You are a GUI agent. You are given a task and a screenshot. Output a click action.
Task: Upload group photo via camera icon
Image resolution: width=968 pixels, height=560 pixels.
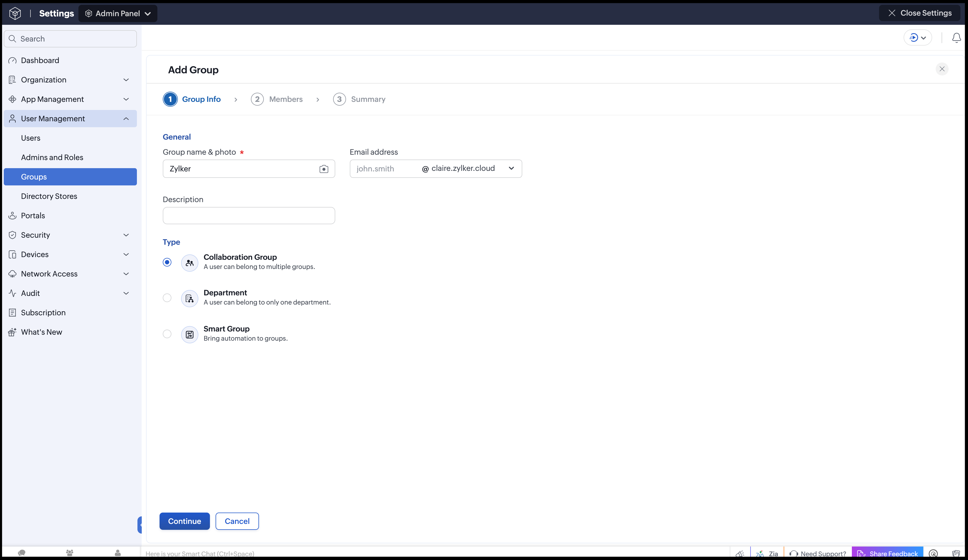click(324, 169)
